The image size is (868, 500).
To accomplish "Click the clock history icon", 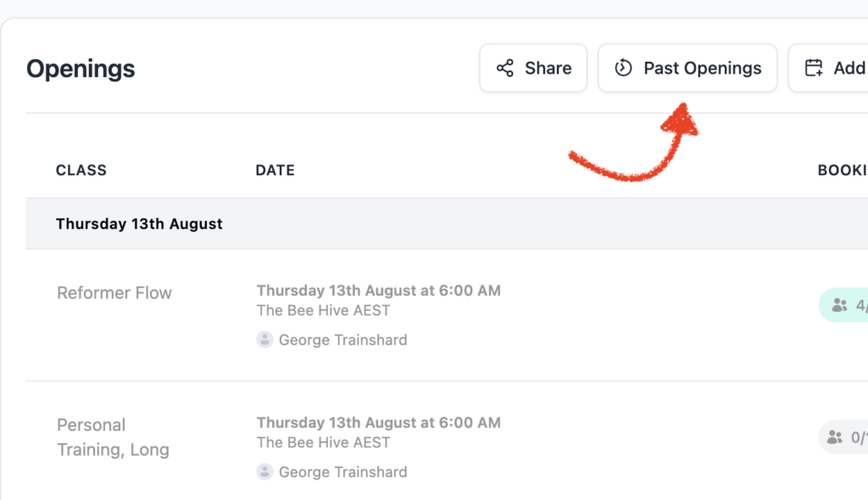I will (x=623, y=68).
